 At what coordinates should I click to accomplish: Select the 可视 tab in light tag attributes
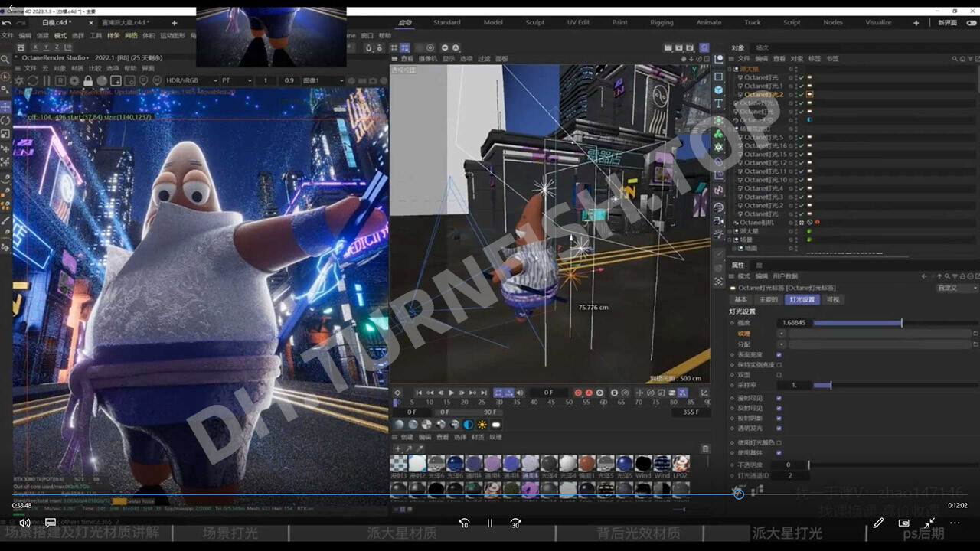[832, 299]
